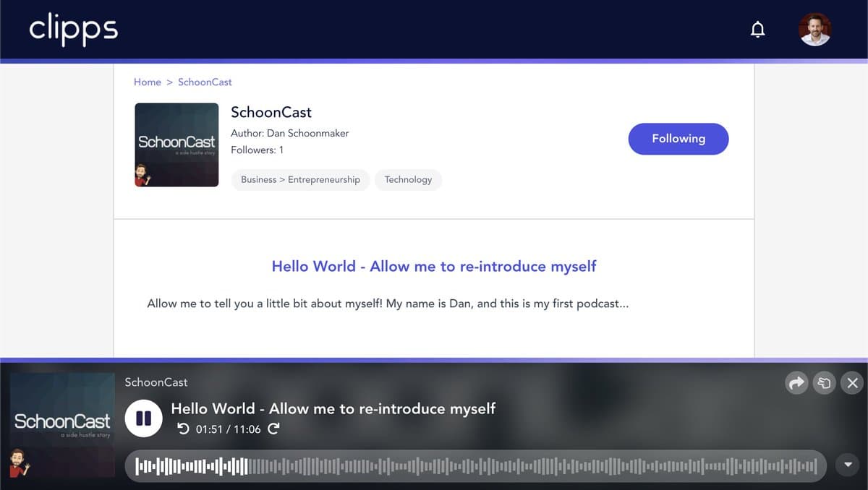This screenshot has width=868, height=490.
Task: Open notifications via the bell icon
Action: [757, 29]
